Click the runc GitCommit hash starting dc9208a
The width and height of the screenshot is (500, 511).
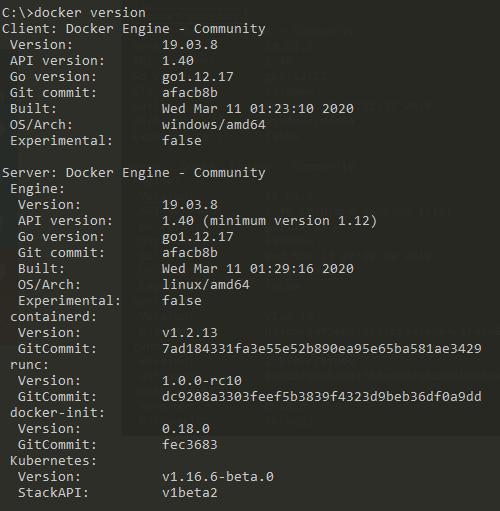pyautogui.click(x=322, y=397)
